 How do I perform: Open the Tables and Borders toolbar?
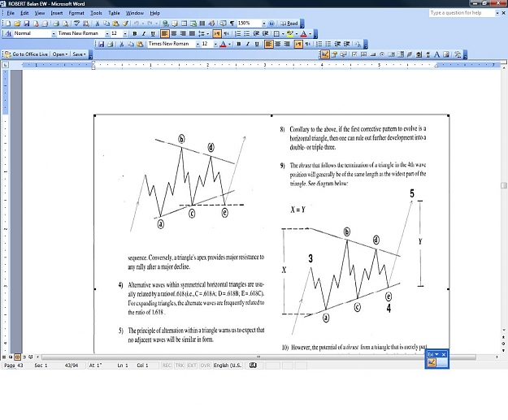[x=175, y=24]
